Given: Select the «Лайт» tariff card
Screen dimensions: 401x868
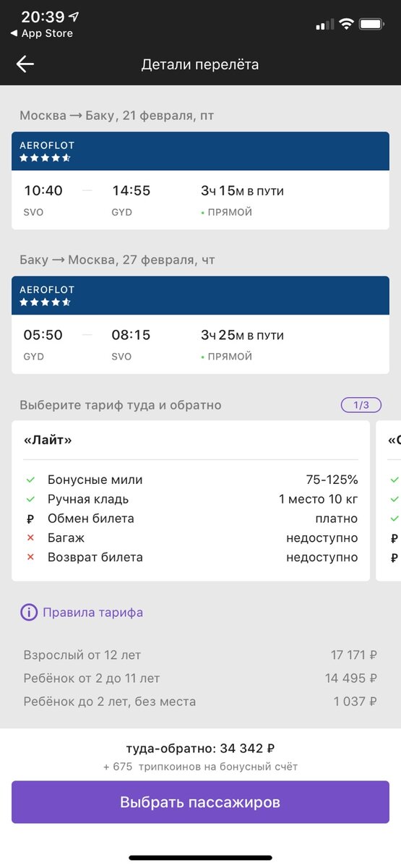Looking at the screenshot, I should [191, 501].
